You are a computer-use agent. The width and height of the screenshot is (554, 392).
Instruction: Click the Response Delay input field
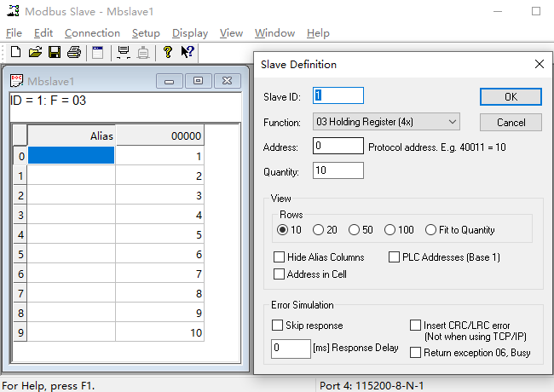coord(291,349)
